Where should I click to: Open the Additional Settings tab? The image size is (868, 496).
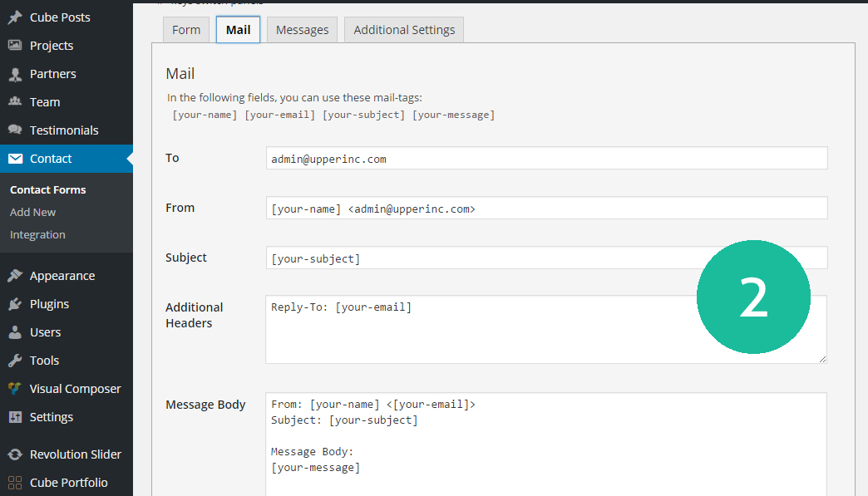[404, 30]
